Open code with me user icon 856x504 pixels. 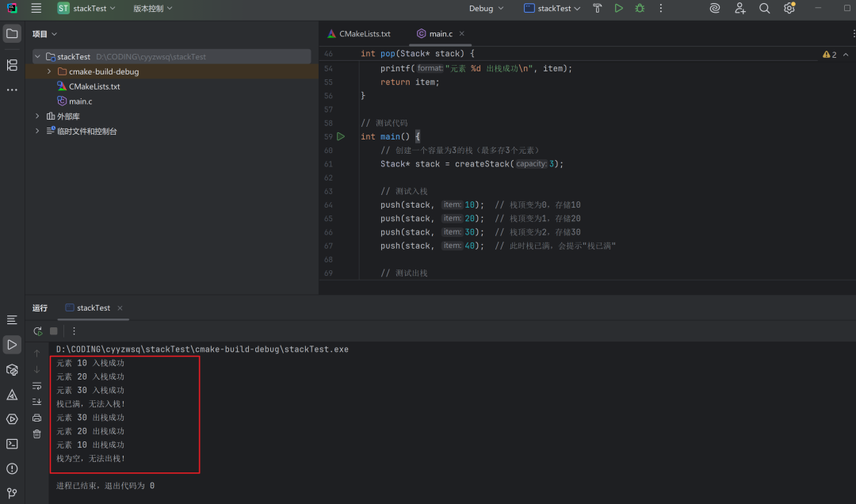(739, 8)
